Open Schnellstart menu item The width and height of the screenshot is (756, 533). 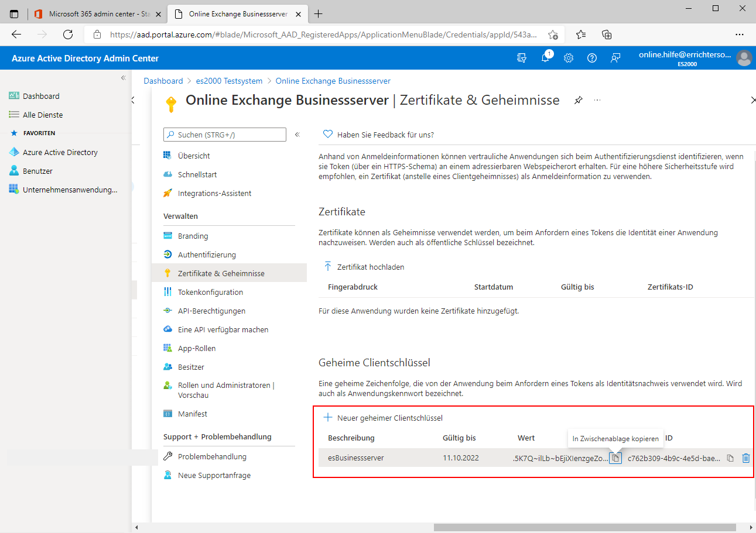(197, 174)
